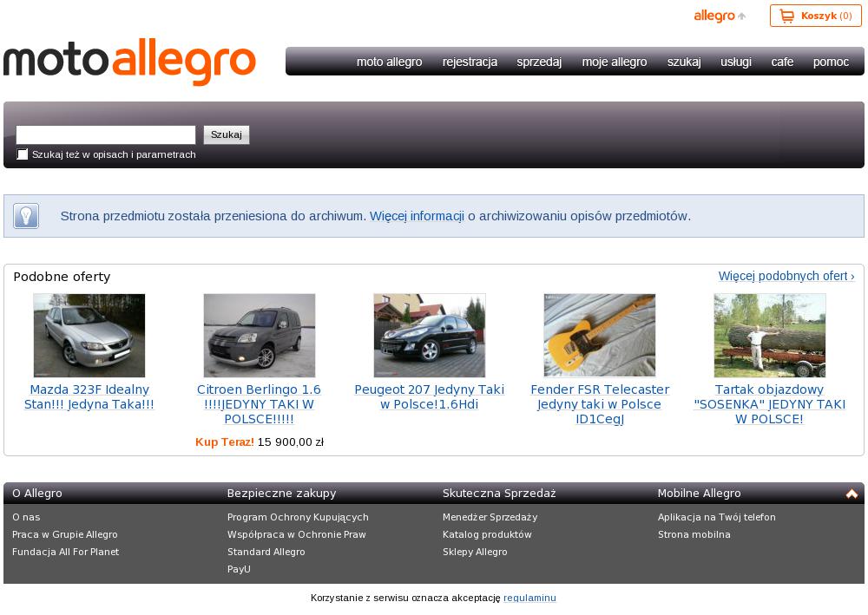Open the 'sprzedaj' menu item
The image size is (868, 615).
[x=539, y=62]
